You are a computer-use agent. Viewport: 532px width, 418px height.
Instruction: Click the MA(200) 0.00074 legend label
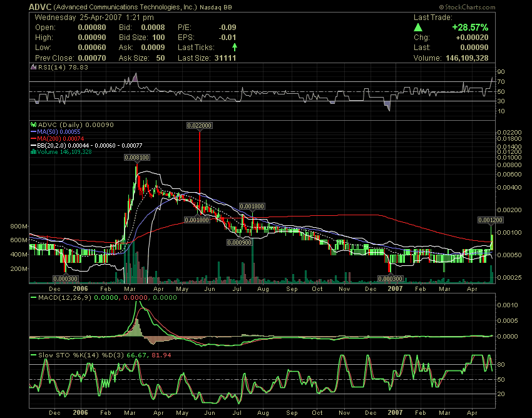(61, 138)
